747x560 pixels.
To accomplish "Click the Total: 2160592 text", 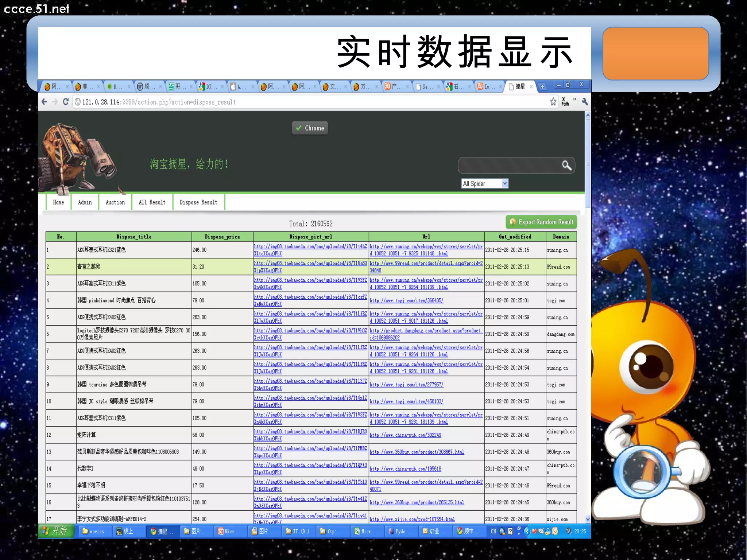I will point(311,223).
